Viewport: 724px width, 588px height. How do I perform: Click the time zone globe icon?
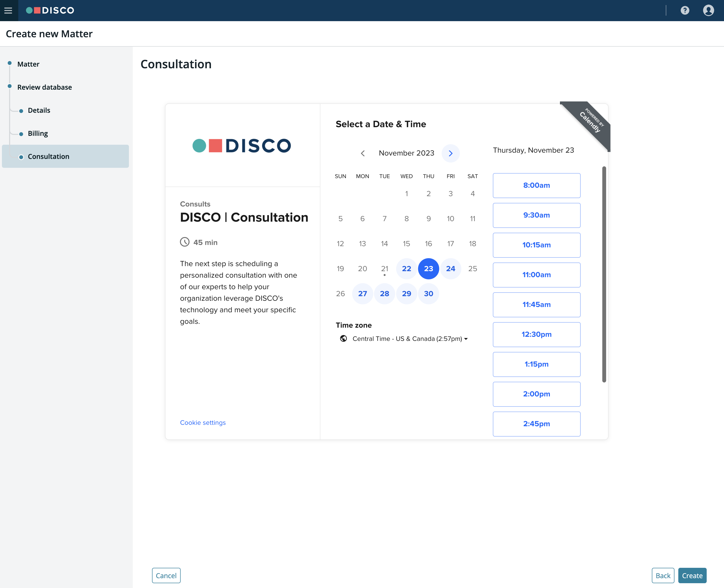343,338
